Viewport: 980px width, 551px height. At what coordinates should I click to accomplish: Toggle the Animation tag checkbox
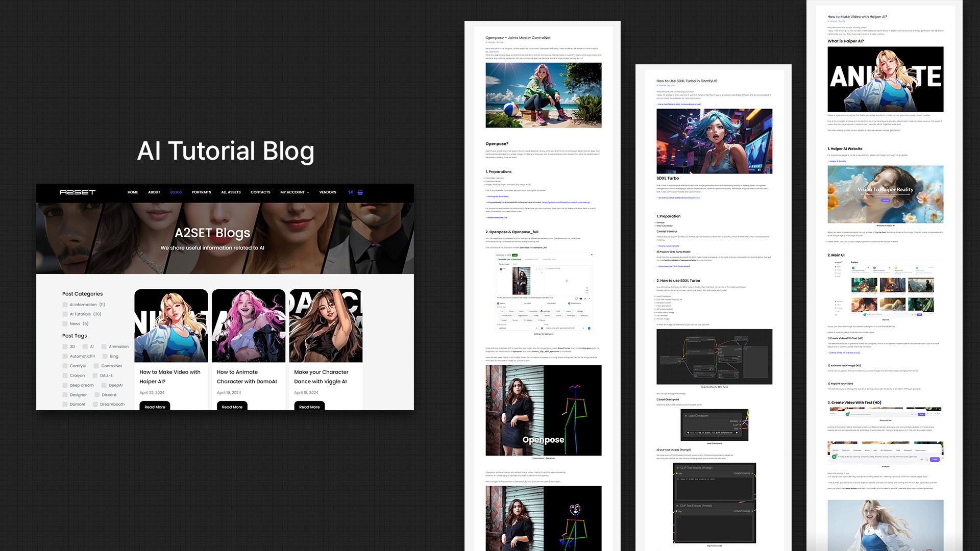coord(104,346)
